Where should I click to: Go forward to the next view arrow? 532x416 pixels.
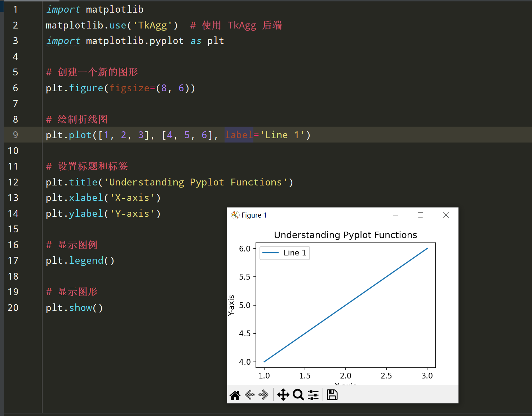(x=264, y=395)
